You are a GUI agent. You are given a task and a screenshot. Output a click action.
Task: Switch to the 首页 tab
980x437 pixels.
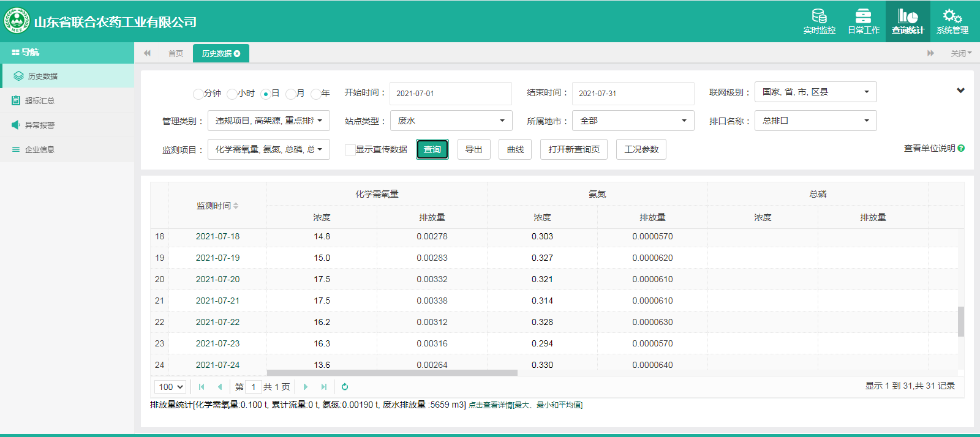(176, 54)
